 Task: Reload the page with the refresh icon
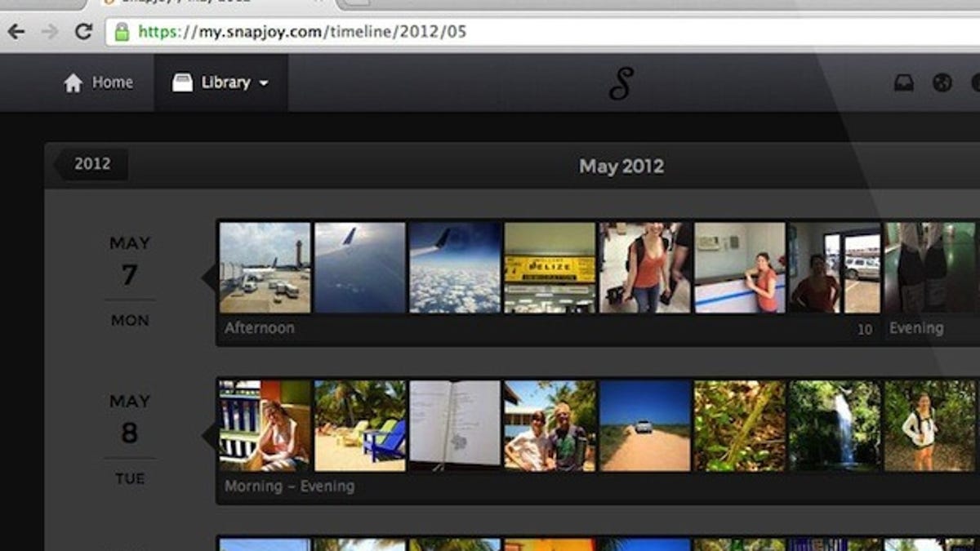(83, 32)
